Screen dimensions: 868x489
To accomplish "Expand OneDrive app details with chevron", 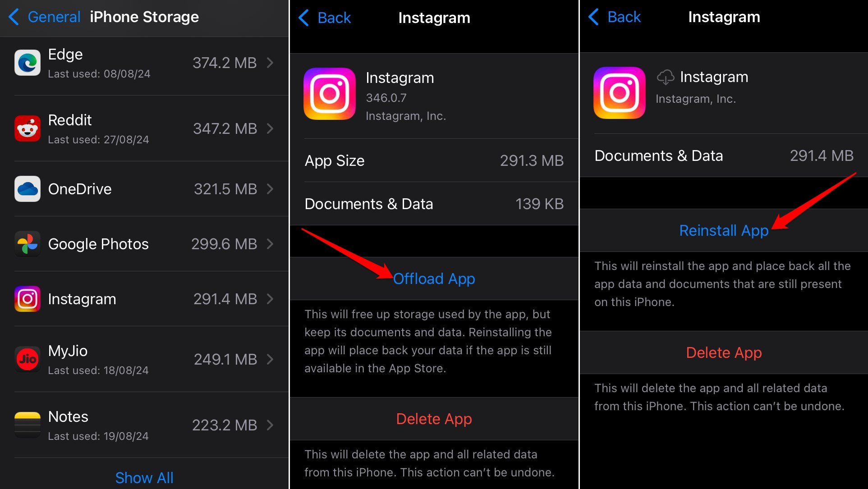I will (272, 188).
